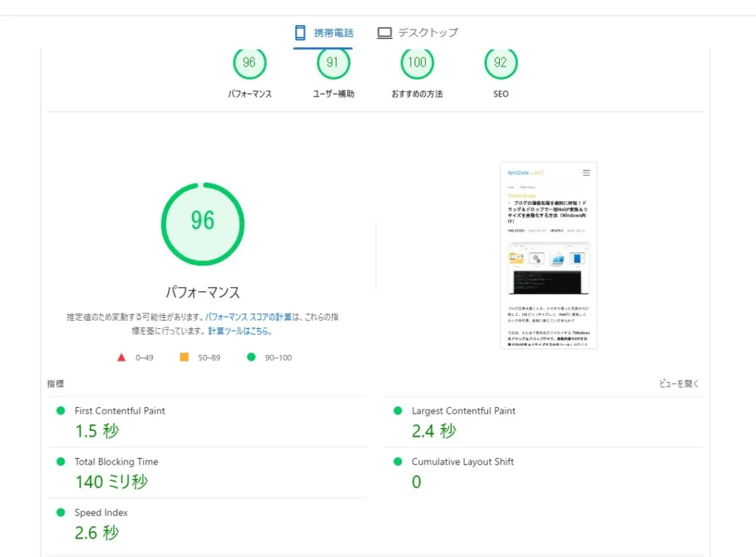Click the green dot beside Largest Contentful Paint
The image size is (756, 557).
click(x=399, y=411)
